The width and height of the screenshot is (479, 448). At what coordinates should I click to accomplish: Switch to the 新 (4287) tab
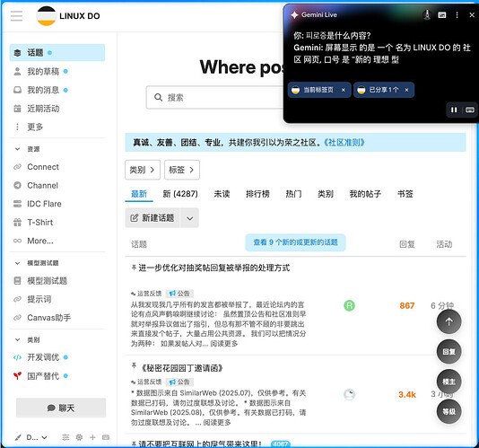180,194
